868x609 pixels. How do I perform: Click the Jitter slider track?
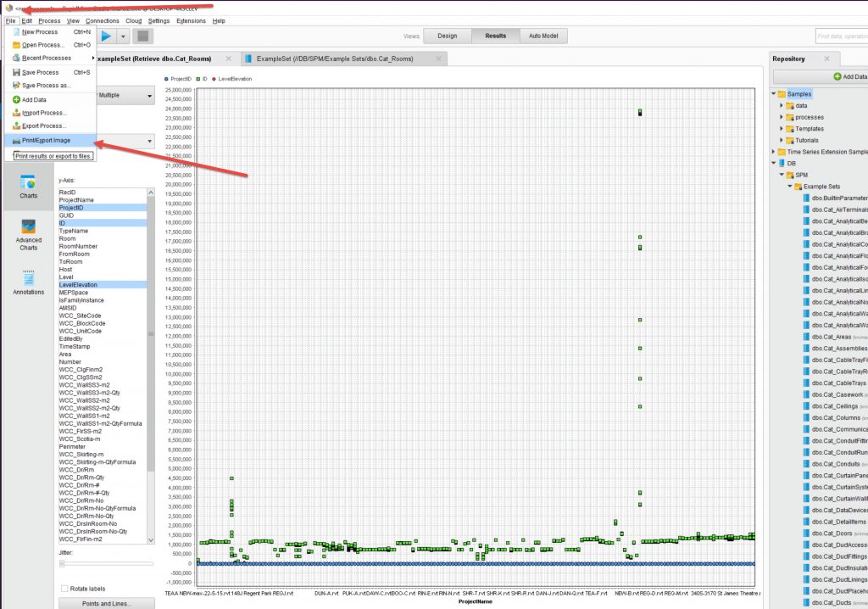[106, 563]
